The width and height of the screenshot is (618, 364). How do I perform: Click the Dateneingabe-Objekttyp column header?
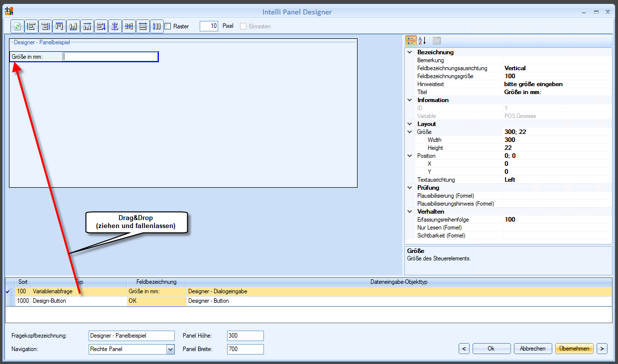pyautogui.click(x=399, y=282)
